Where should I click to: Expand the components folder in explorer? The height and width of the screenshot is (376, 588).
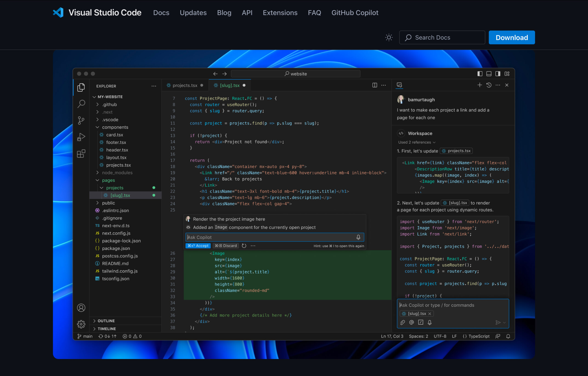coord(112,127)
